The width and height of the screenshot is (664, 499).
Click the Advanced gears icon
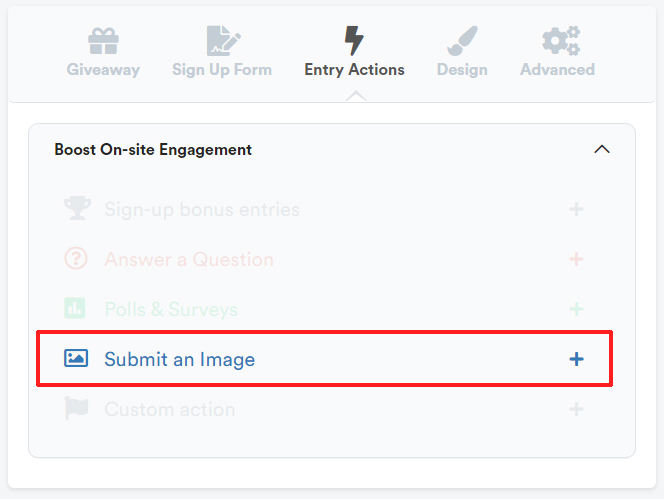coord(561,41)
